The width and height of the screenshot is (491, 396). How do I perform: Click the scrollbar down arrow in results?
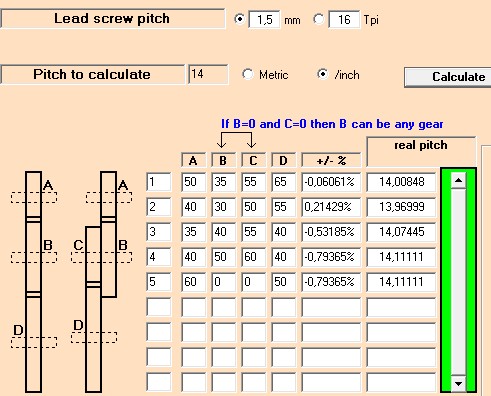click(x=458, y=384)
